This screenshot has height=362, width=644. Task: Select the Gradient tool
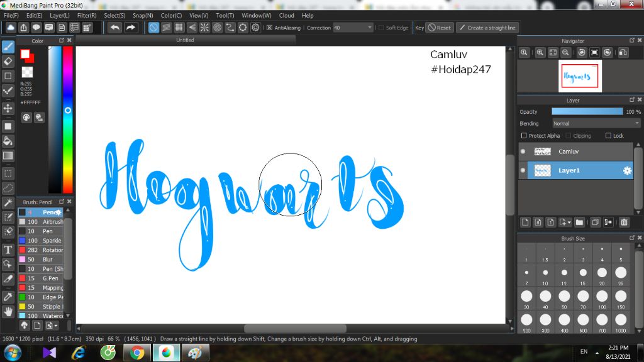click(8, 156)
